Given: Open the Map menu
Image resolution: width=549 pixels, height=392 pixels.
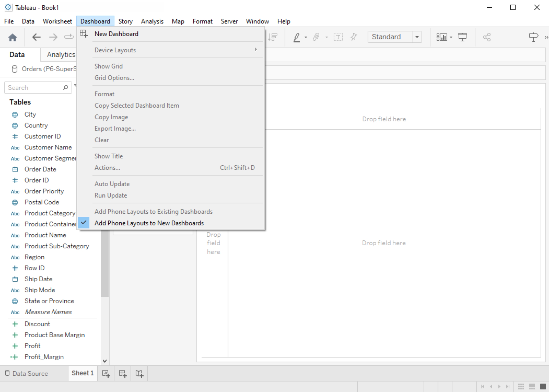Looking at the screenshot, I should 178,21.
